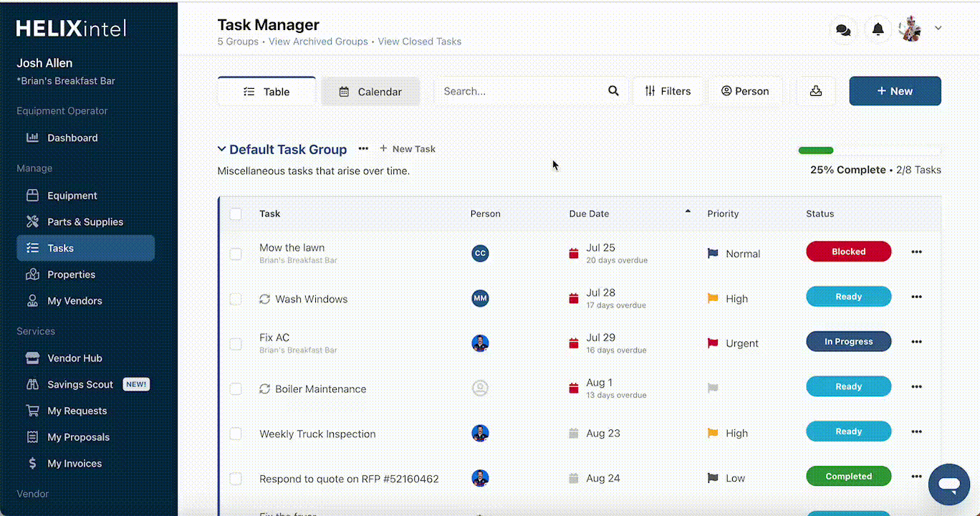This screenshot has height=516, width=980.
Task: Set priority flag for Boiler Maintenance
Action: coord(713,388)
